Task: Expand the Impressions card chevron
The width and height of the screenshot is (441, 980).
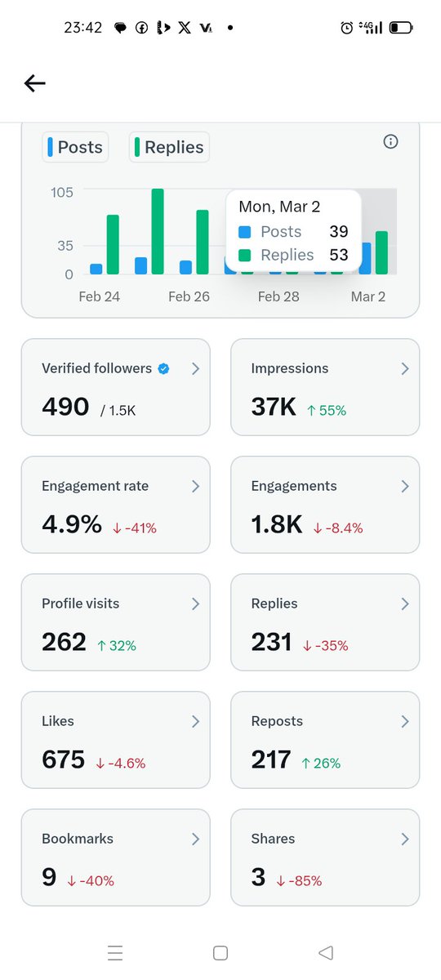Action: click(405, 369)
